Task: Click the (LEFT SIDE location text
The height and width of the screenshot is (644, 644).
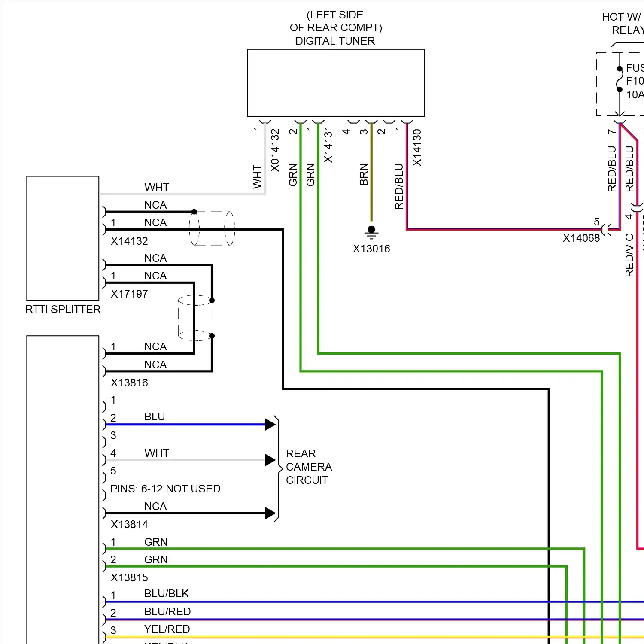Action: click(335, 15)
